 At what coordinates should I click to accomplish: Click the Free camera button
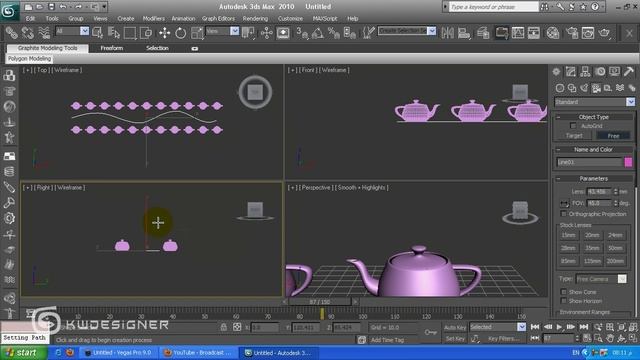[613, 136]
